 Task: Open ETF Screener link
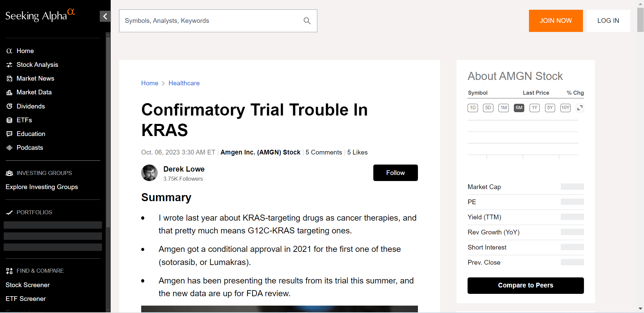(x=25, y=299)
